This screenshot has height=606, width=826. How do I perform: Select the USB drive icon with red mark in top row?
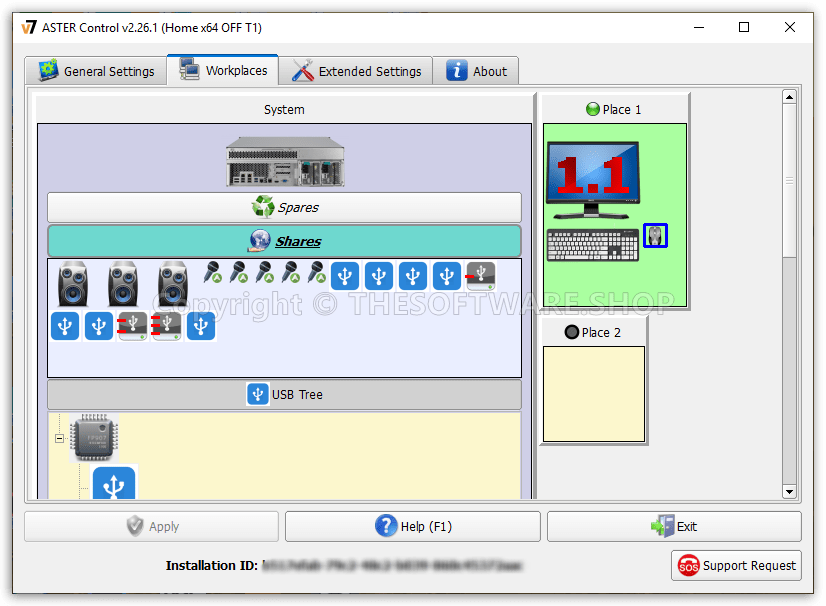(x=480, y=276)
